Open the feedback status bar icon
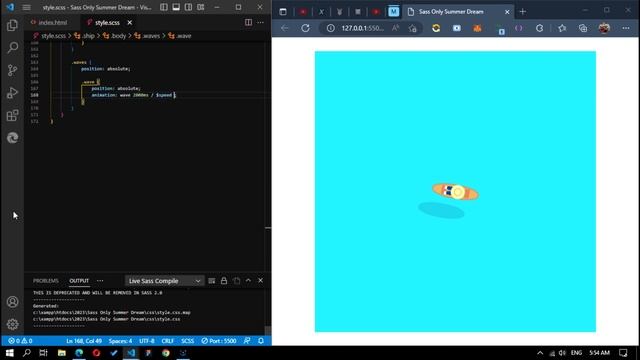Image resolution: width=640 pixels, height=360 pixels. pyautogui.click(x=247, y=341)
